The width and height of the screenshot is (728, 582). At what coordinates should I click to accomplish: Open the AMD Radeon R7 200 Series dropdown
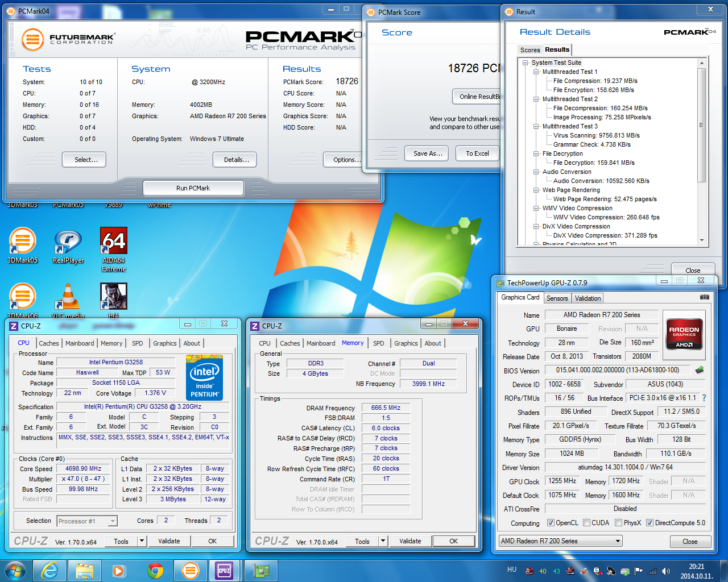coord(560,541)
